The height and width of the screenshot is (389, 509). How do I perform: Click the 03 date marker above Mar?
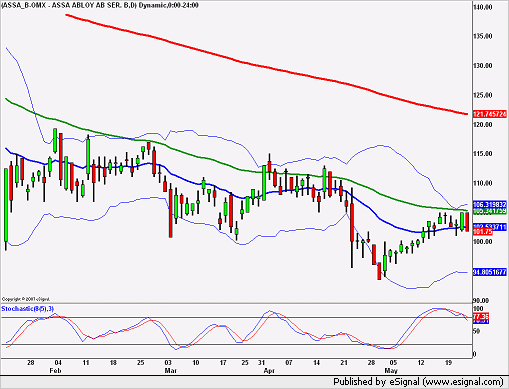tap(168, 363)
